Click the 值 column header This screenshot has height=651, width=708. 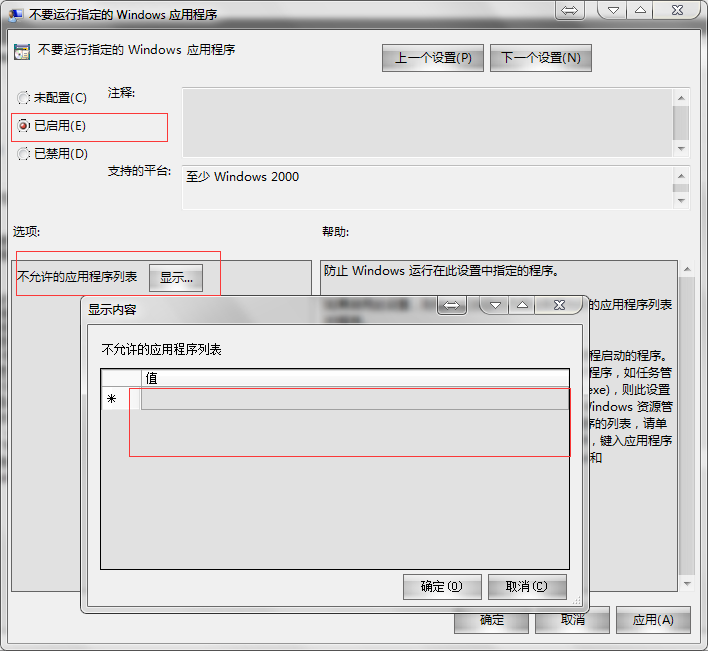(x=355, y=378)
